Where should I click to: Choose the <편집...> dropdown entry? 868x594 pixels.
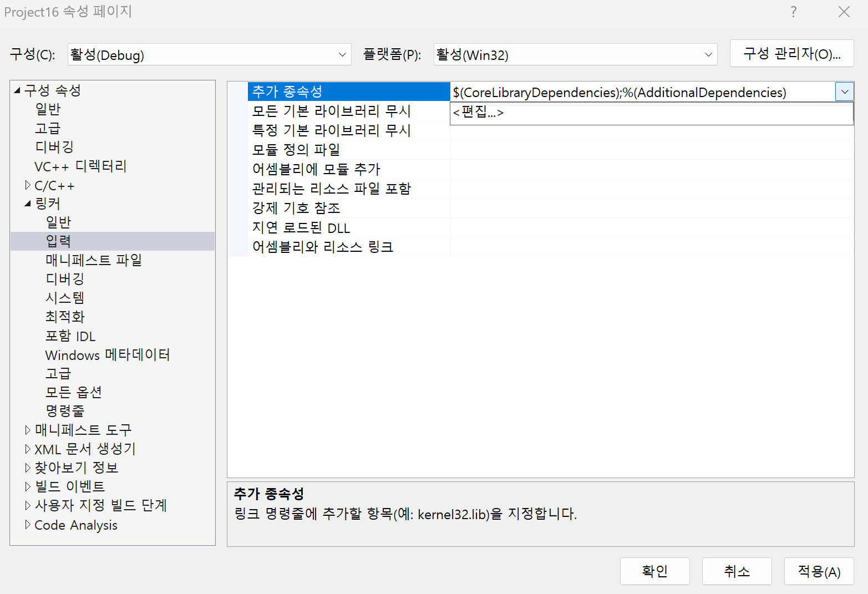pyautogui.click(x=652, y=113)
